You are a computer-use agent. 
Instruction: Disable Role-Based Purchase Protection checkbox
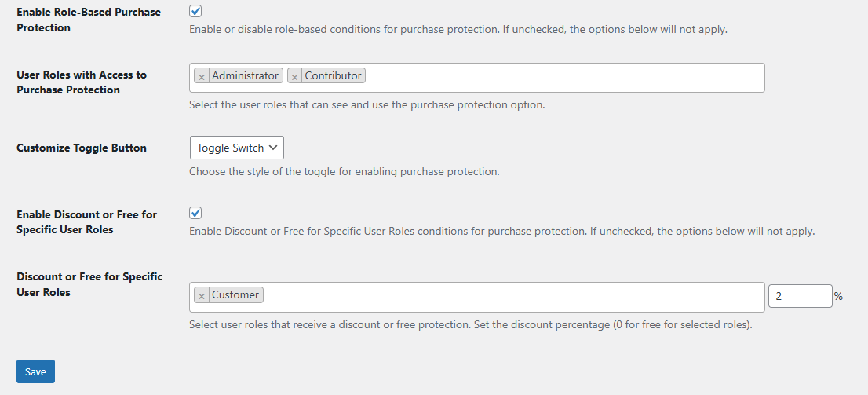tap(195, 12)
